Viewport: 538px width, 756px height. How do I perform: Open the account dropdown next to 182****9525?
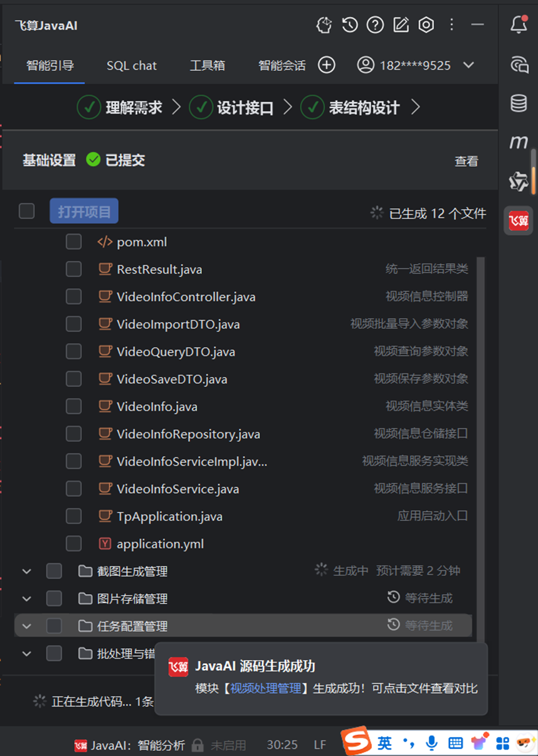pyautogui.click(x=468, y=65)
